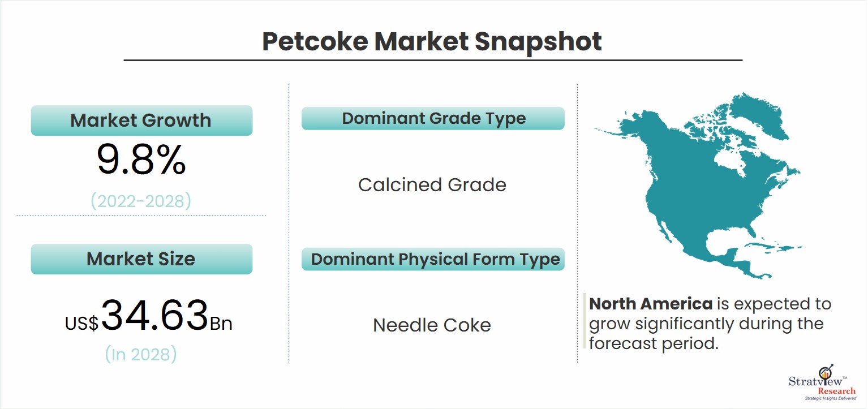
Task: Click the (2022-2028) period text
Action: point(141,201)
